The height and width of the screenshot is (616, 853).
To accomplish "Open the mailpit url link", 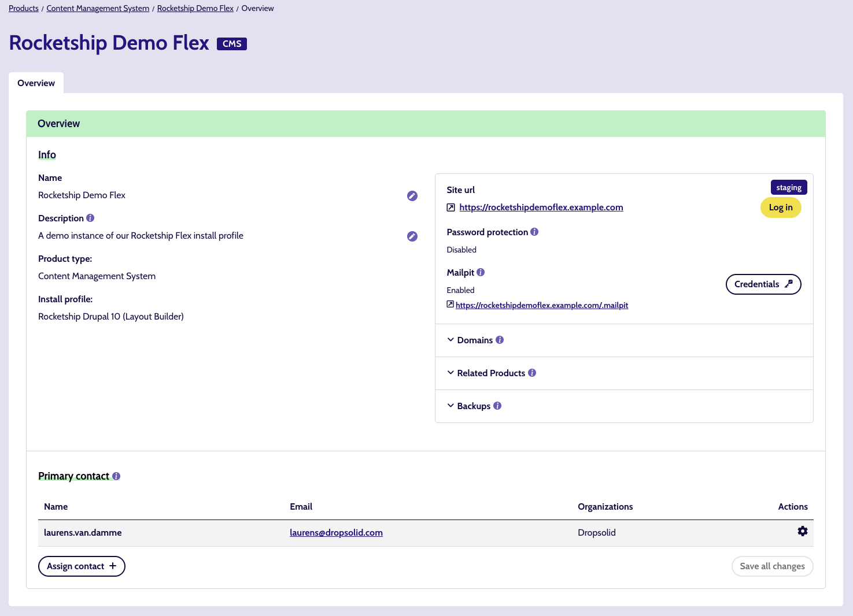I will coord(542,305).
